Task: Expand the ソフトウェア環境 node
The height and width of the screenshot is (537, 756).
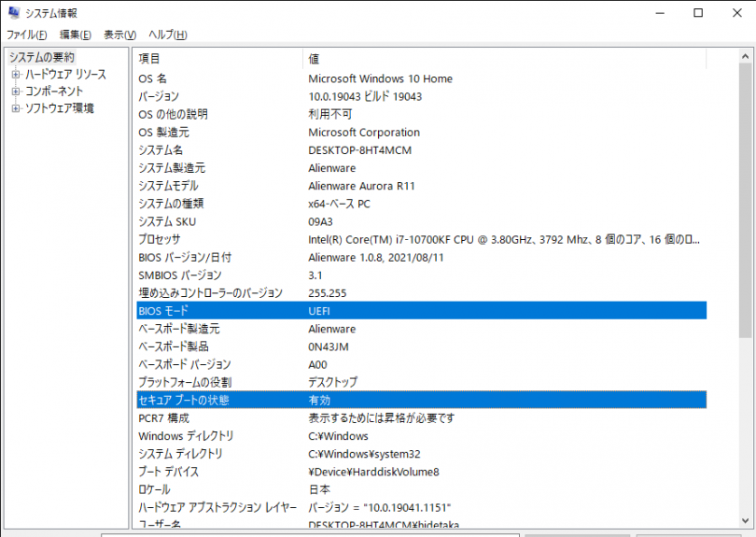Action: pyautogui.click(x=16, y=108)
